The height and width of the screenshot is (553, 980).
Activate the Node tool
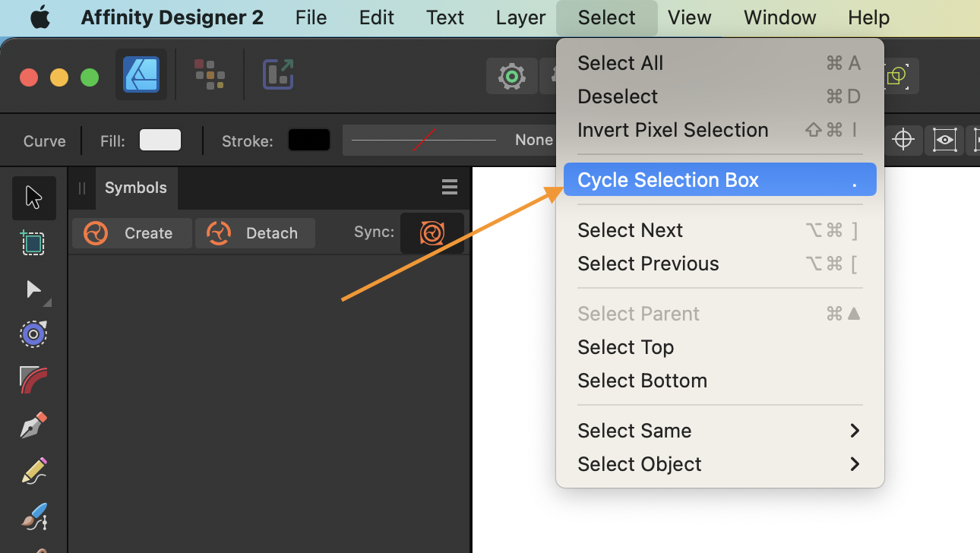point(33,289)
